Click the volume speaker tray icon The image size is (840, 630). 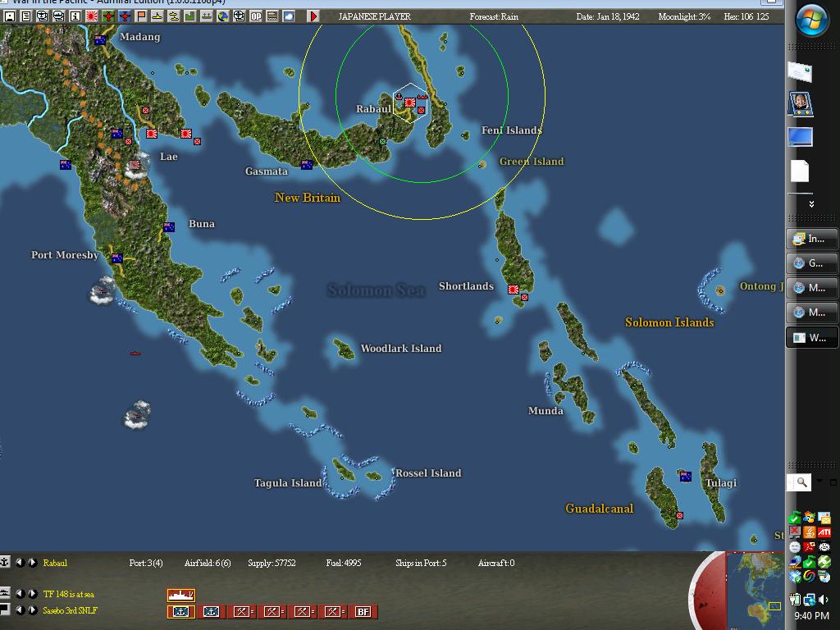click(824, 600)
